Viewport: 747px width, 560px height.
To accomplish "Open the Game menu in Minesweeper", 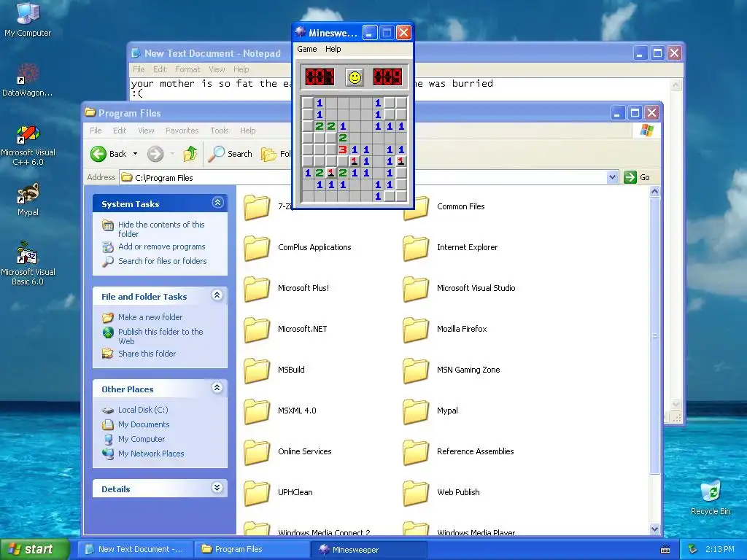I will [307, 49].
